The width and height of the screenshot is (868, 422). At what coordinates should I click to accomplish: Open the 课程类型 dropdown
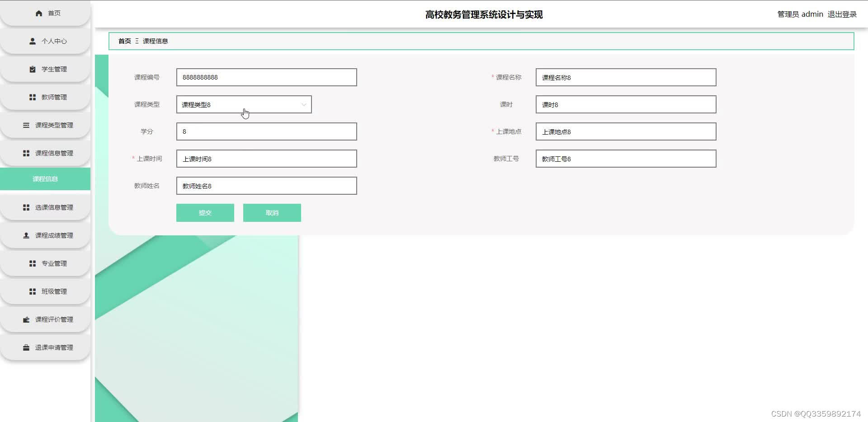coord(244,104)
